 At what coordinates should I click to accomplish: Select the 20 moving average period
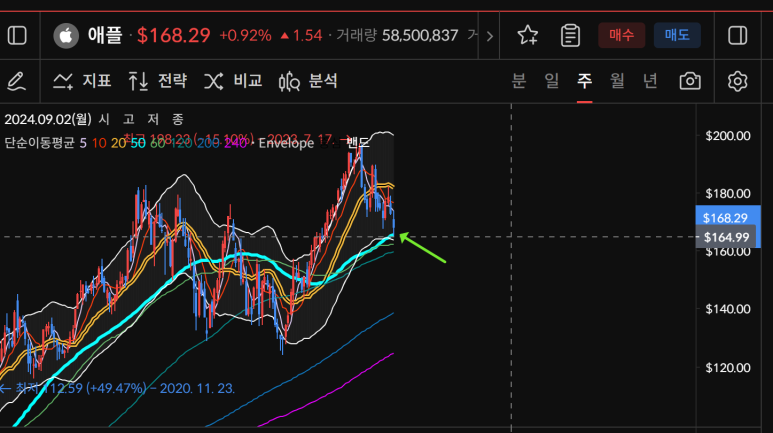pyautogui.click(x=118, y=143)
